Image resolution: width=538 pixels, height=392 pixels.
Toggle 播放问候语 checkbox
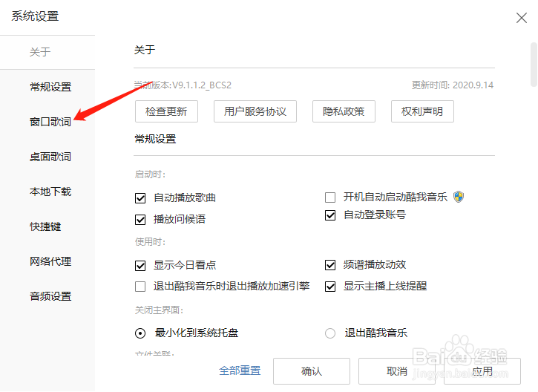click(x=140, y=219)
